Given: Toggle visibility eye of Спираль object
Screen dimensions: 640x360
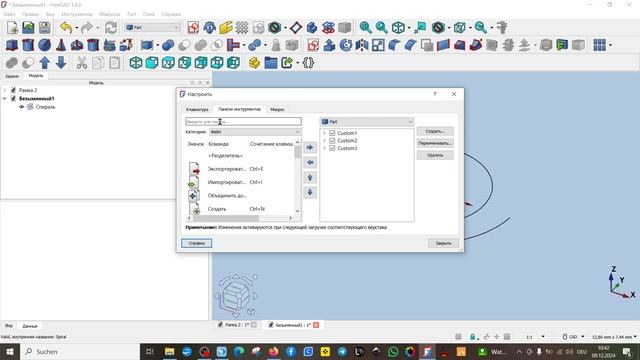Looking at the screenshot, I should tap(22, 107).
